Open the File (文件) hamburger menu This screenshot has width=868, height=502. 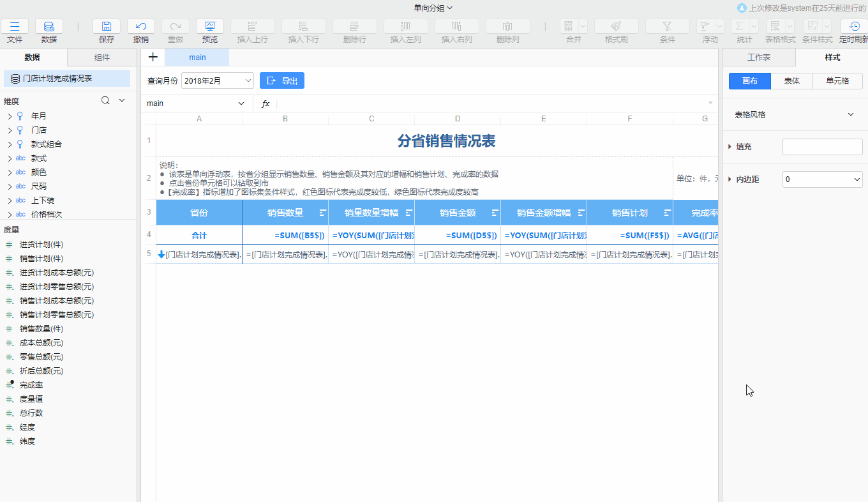coord(15,26)
